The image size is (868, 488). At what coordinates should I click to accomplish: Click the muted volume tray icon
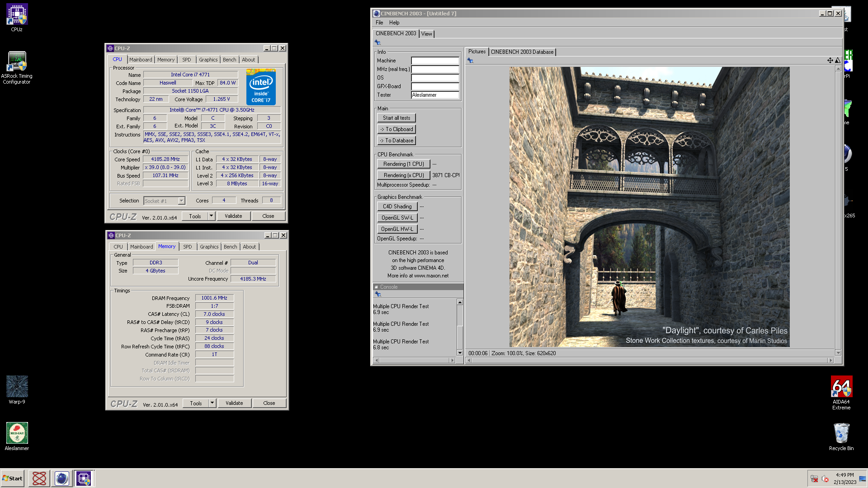[x=825, y=479]
